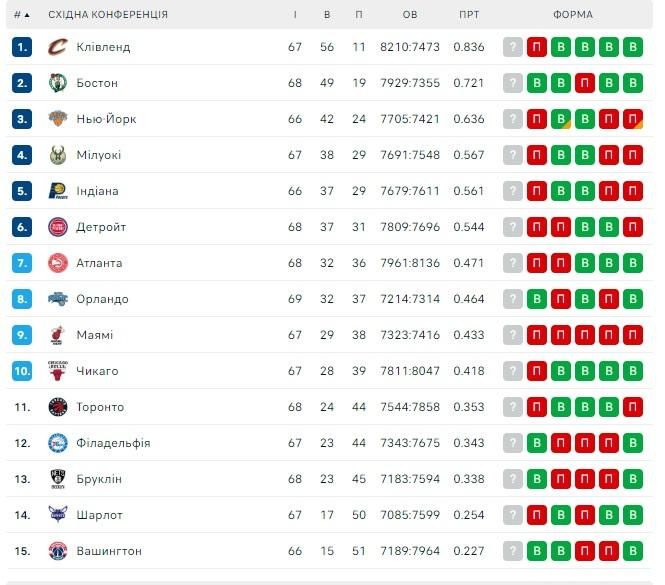The image size is (665, 585).
Task: Select the Charlotte Hornets logo
Action: [x=58, y=515]
